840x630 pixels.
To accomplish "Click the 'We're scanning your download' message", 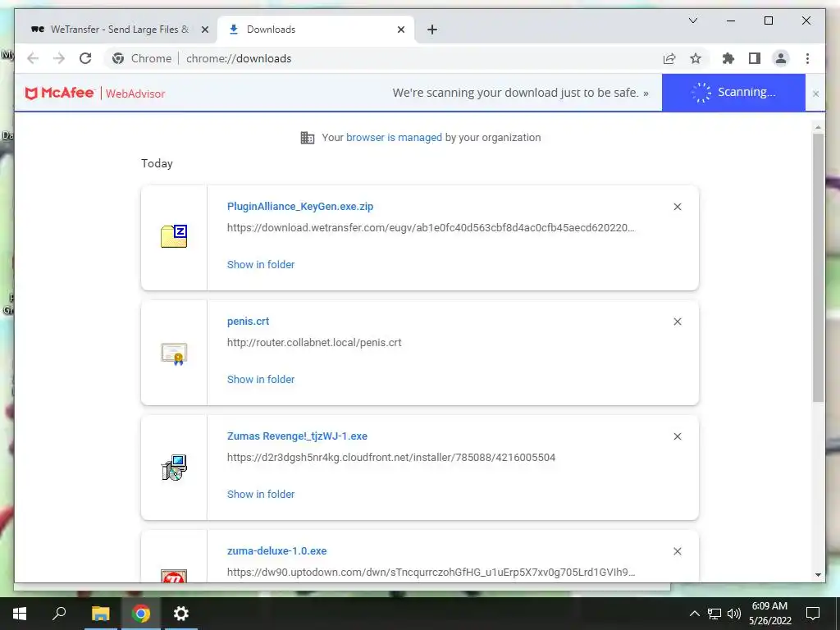I will 520,93.
